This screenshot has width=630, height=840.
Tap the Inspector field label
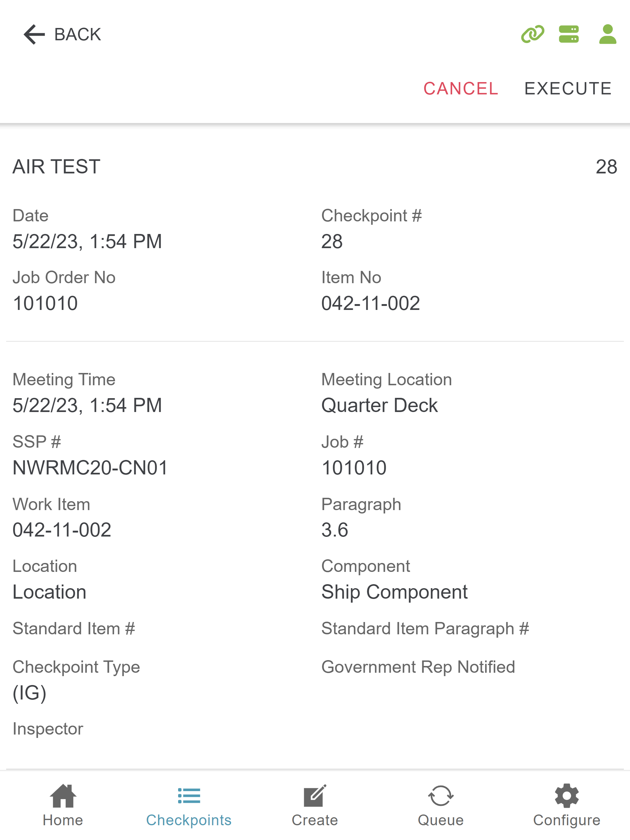coord(48,729)
